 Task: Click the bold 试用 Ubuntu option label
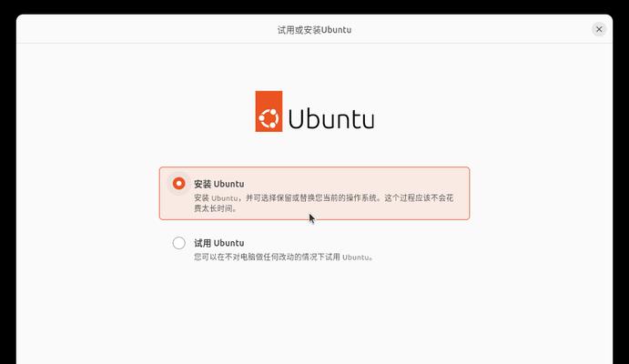219,243
